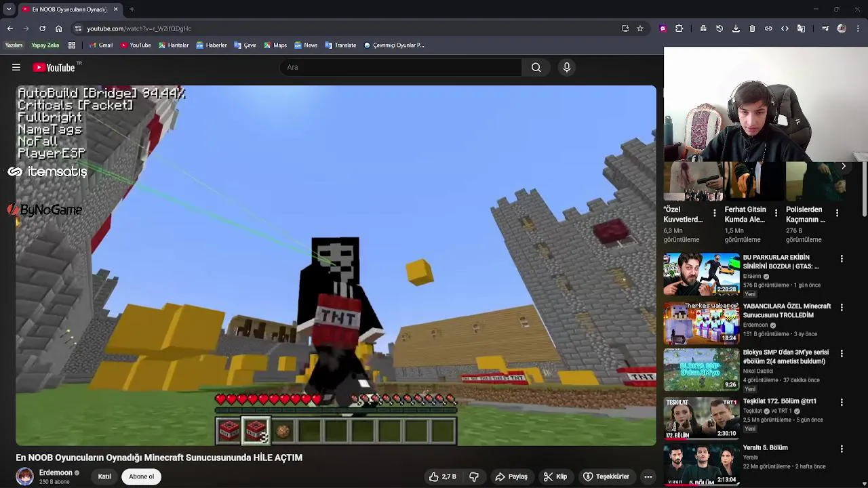Open options for BU PARKURLAR EKİBİN video
The height and width of the screenshot is (488, 868).
tap(842, 259)
